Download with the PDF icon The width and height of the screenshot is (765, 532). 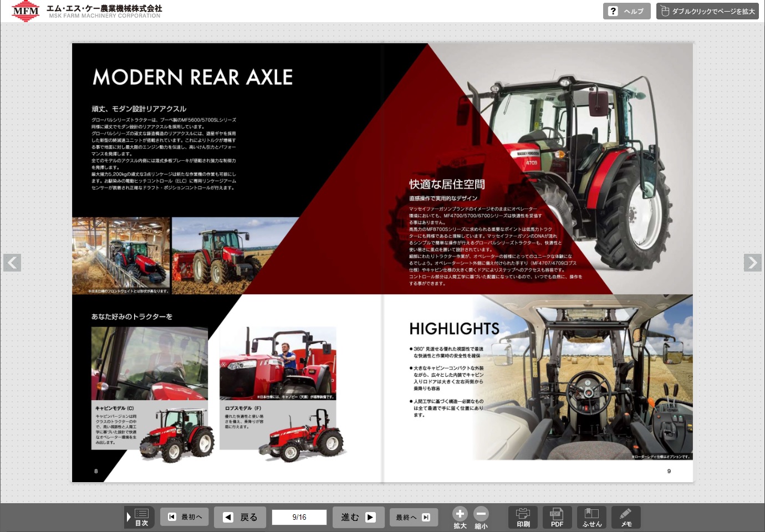click(557, 517)
